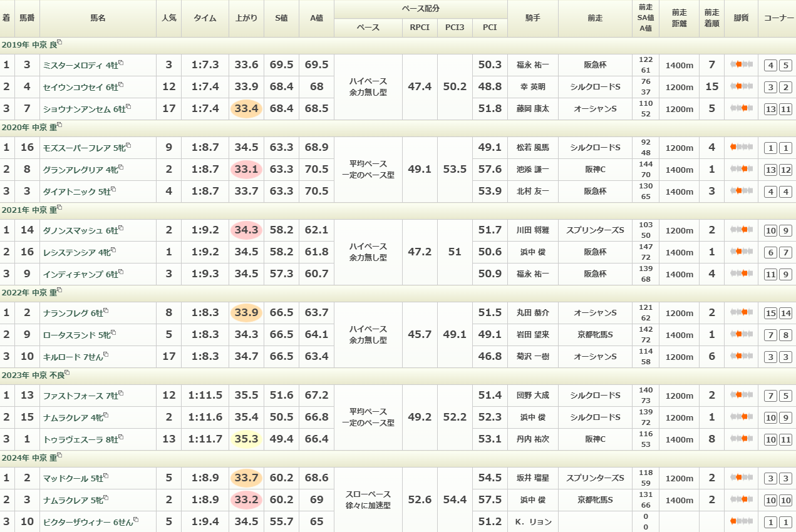Click the new-window icon beside キルロード 7せん

pos(106,355)
